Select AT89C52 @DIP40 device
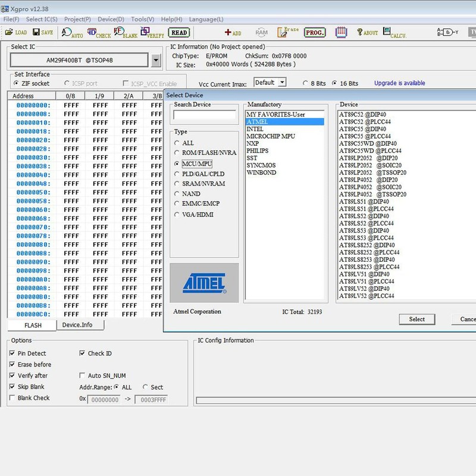Screen dimensions: 476x476 point(362,114)
